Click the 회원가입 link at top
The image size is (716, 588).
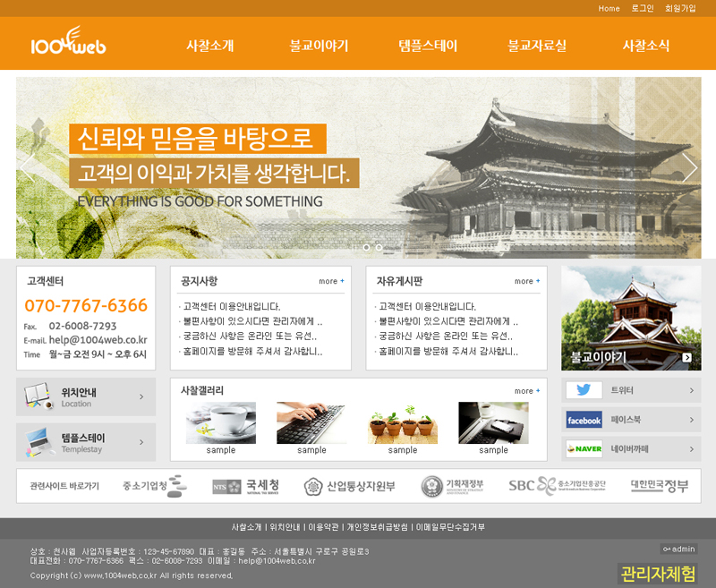pos(680,8)
